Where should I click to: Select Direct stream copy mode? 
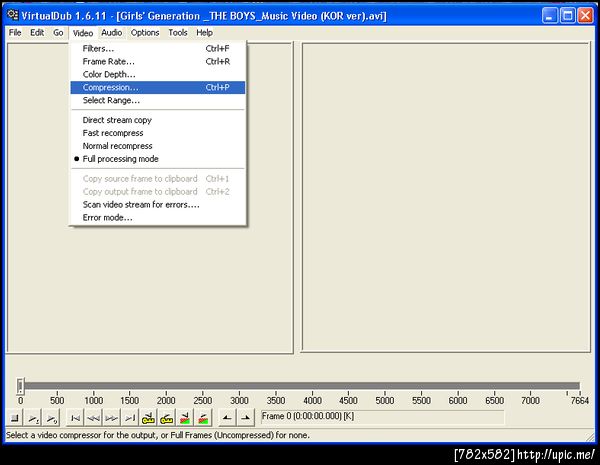coord(158,120)
